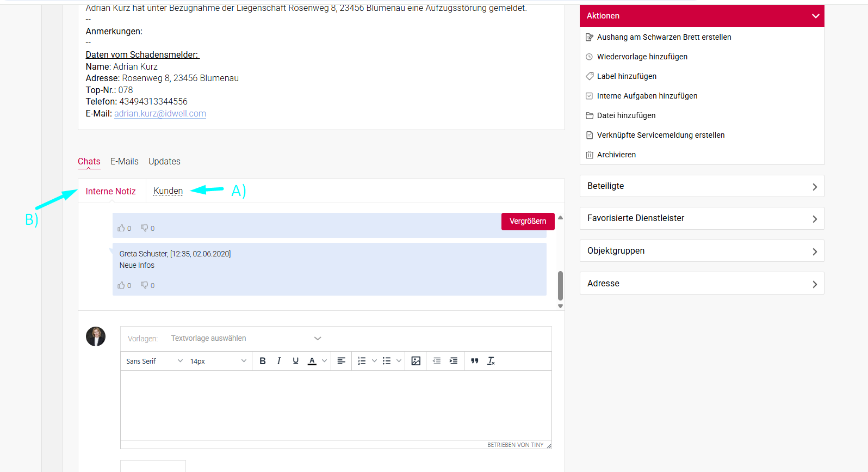Viewport: 868px width, 472px height.
Task: Select the Interne Notiz tab
Action: (111, 191)
